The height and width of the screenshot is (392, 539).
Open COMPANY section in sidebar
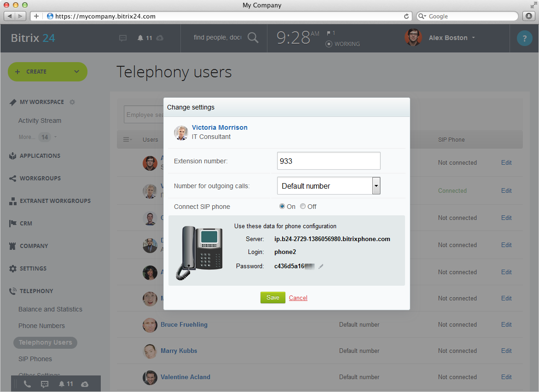pyautogui.click(x=34, y=246)
